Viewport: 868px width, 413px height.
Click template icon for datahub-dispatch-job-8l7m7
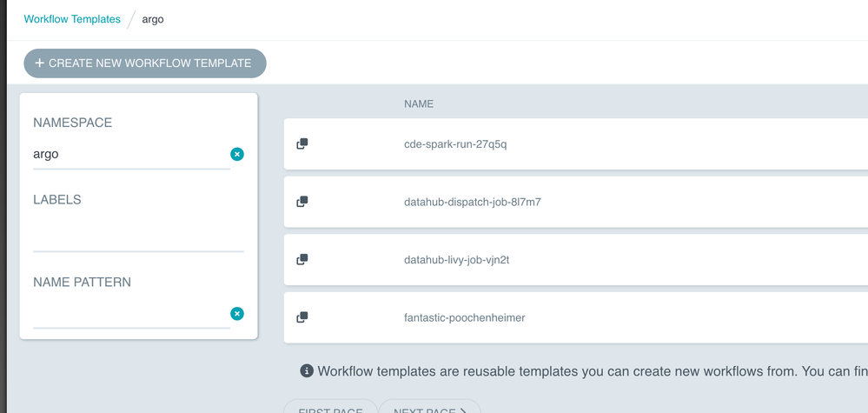pyautogui.click(x=302, y=202)
